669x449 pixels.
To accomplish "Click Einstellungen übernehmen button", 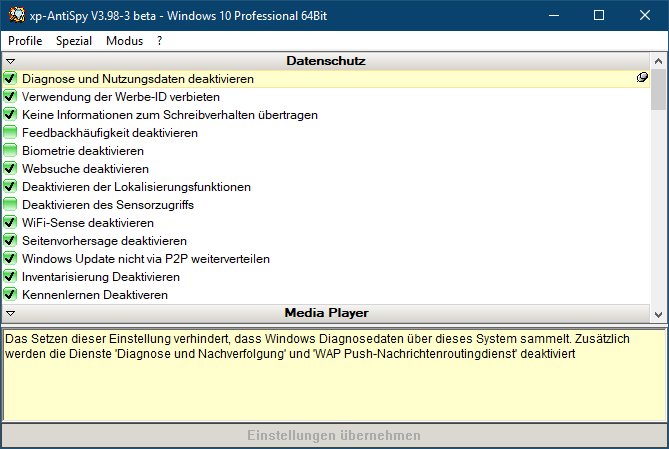I will coord(334,435).
